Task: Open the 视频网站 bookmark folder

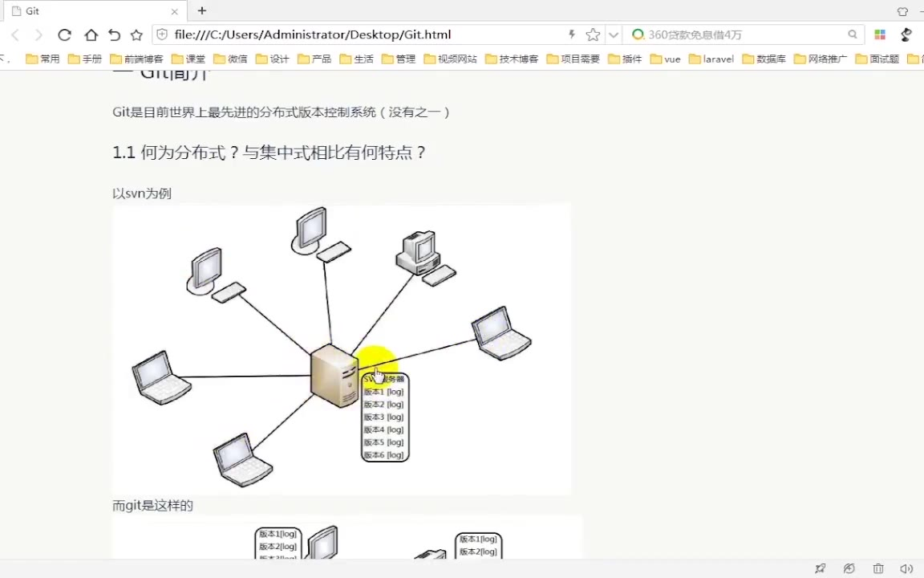Action: tap(450, 59)
